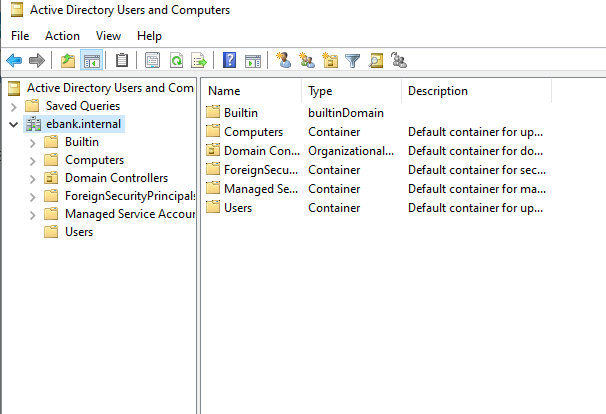Click the app icon in the title bar

[17, 10]
